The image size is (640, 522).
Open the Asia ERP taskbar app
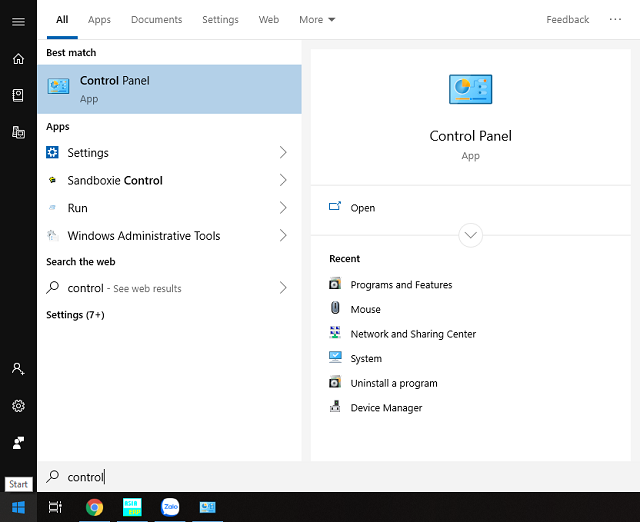coord(132,507)
